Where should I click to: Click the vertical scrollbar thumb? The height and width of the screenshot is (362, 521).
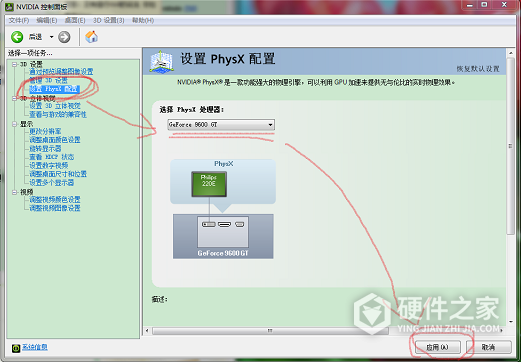coord(510,146)
